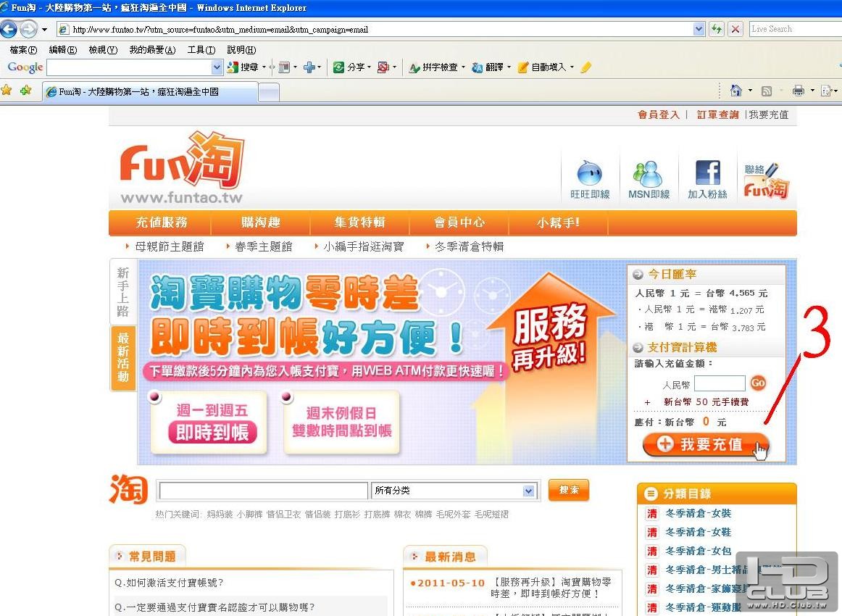This screenshot has height=616, width=842.
Task: Open the 檢視(V) menu
Action: coord(103,50)
